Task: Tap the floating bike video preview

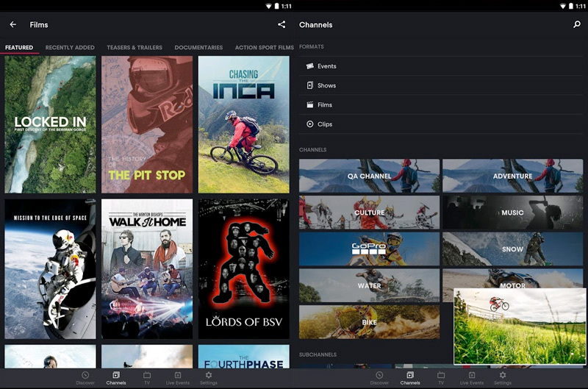Action: (520, 326)
